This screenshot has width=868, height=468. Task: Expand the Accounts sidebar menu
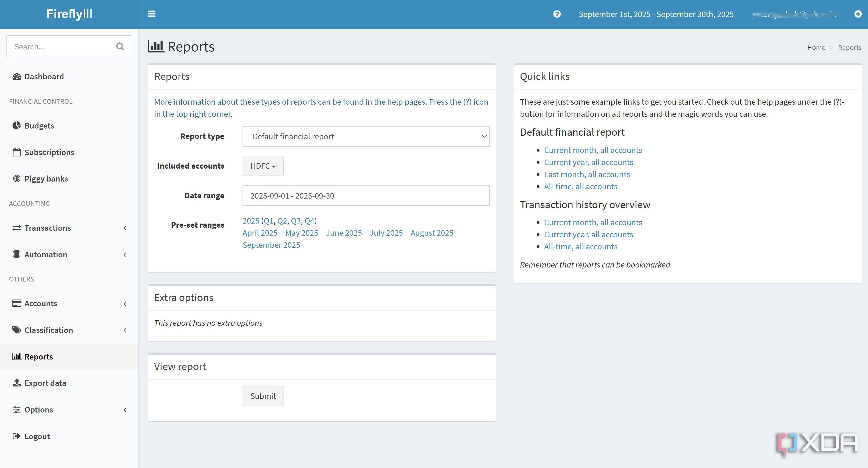point(69,303)
